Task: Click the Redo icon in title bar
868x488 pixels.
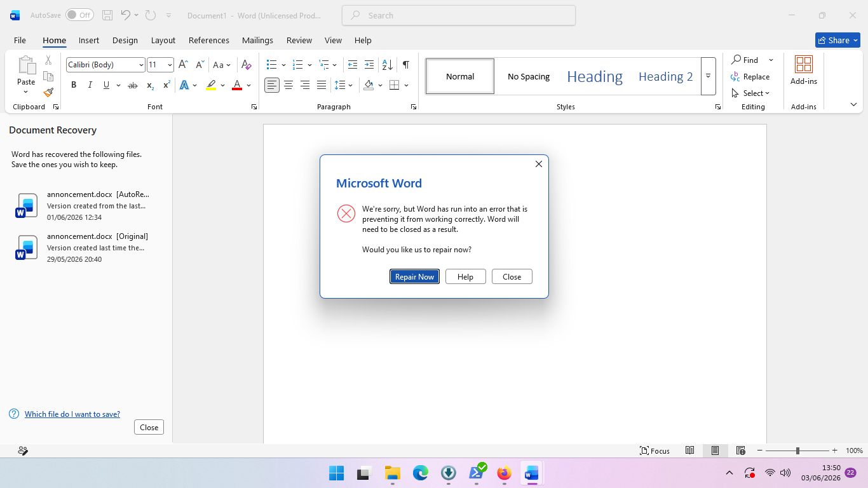Action: (150, 15)
